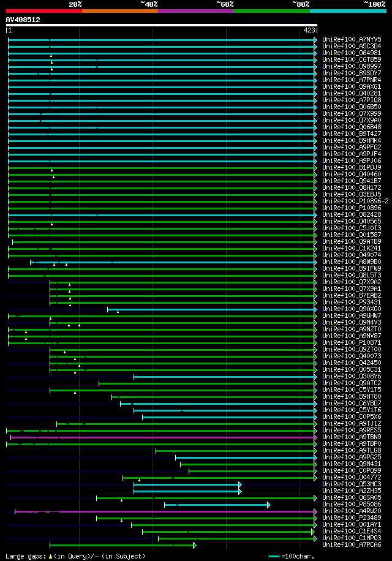Open the UniRef100_A5C3D4 hit label
Viewport: 392px width, 561px height.
[x=352, y=46]
